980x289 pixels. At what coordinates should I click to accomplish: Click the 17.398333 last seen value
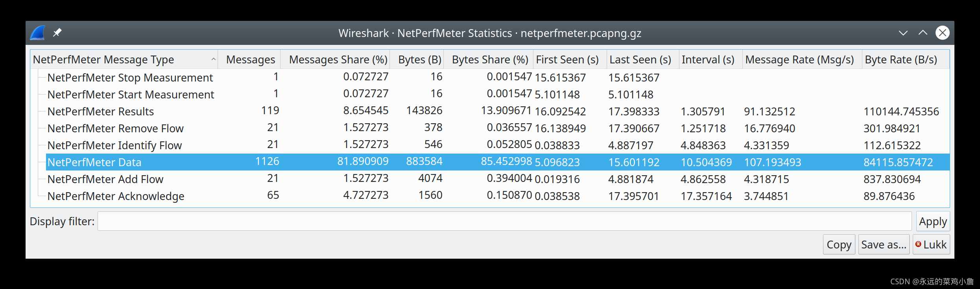[x=634, y=111]
